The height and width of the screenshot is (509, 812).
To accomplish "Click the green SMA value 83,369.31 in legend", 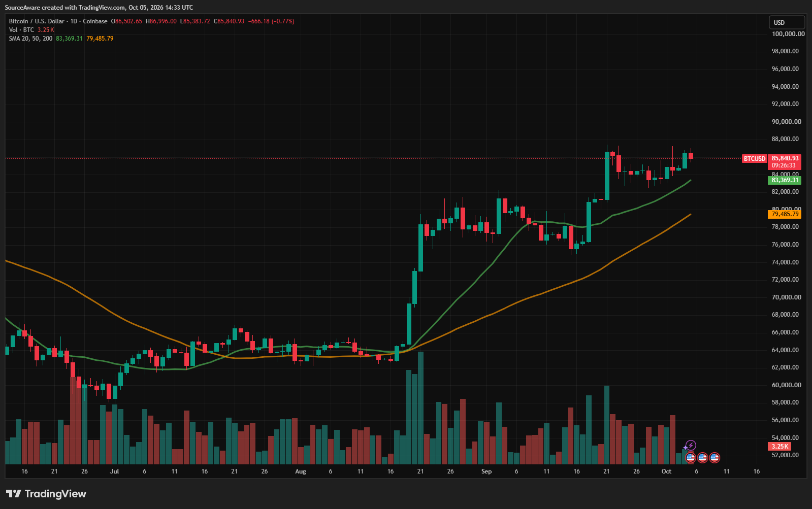I will pyautogui.click(x=69, y=39).
